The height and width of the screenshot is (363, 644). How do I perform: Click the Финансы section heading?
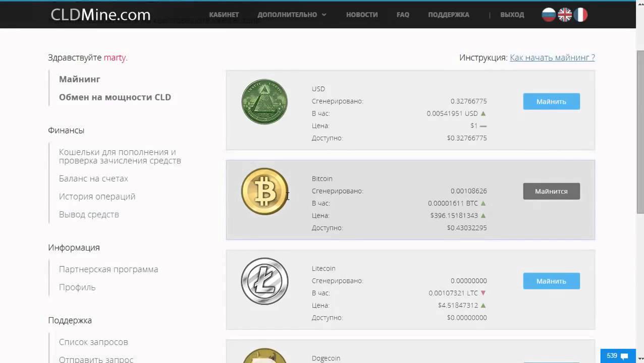click(66, 130)
